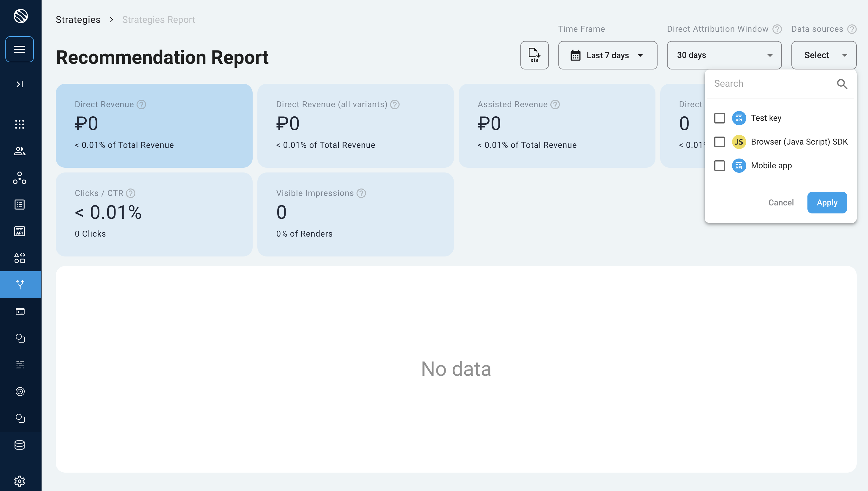This screenshot has width=868, height=491.
Task: Select the Direct Revenue metric card
Action: (154, 126)
